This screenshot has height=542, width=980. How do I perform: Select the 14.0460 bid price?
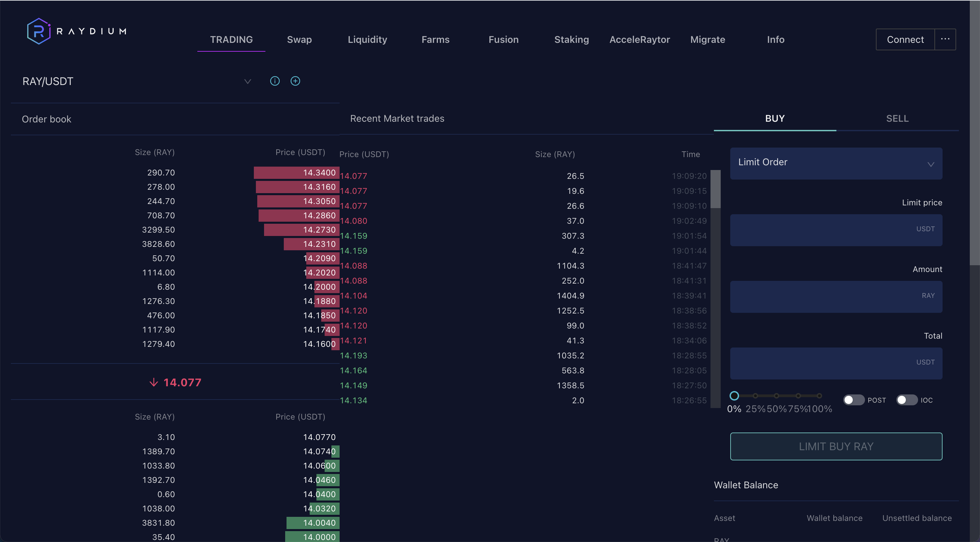(x=319, y=480)
